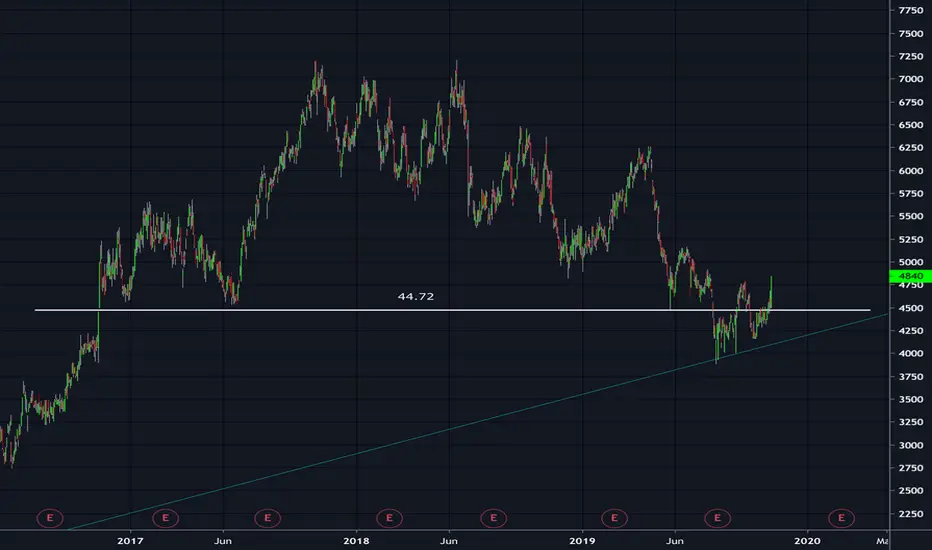This screenshot has width=932, height=550.
Task: Click the earnings E marker just after 2017
Action: (x=165, y=518)
